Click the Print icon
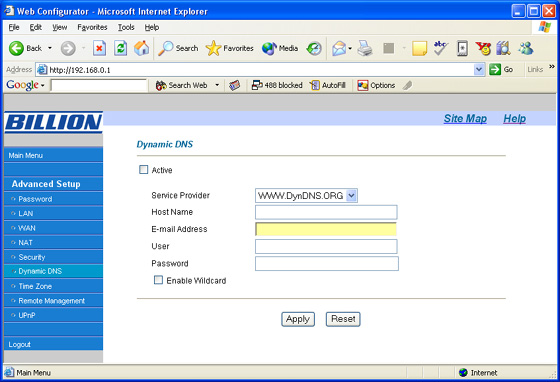 tap(365, 48)
